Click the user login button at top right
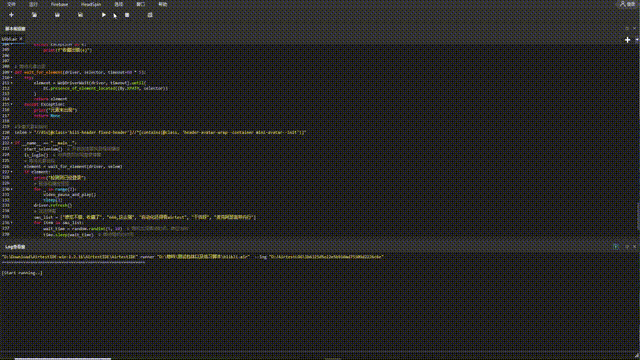Screen dimensions: 640x360 click(x=627, y=4)
